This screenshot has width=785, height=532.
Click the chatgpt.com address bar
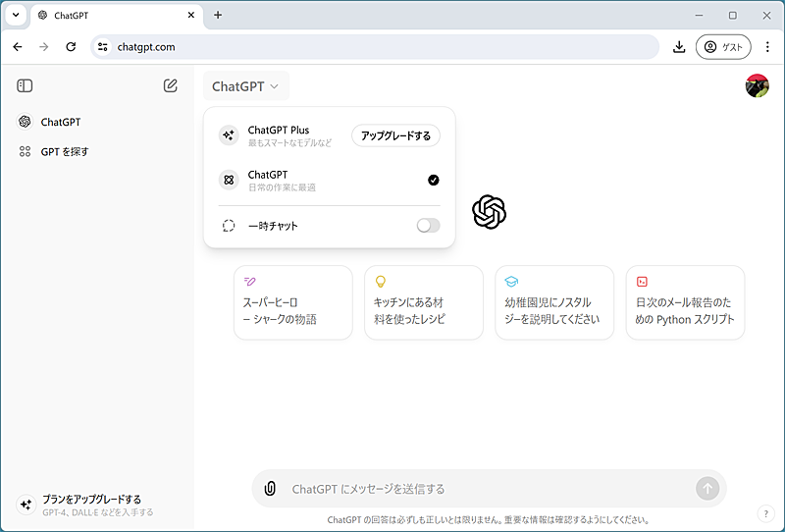point(375,47)
